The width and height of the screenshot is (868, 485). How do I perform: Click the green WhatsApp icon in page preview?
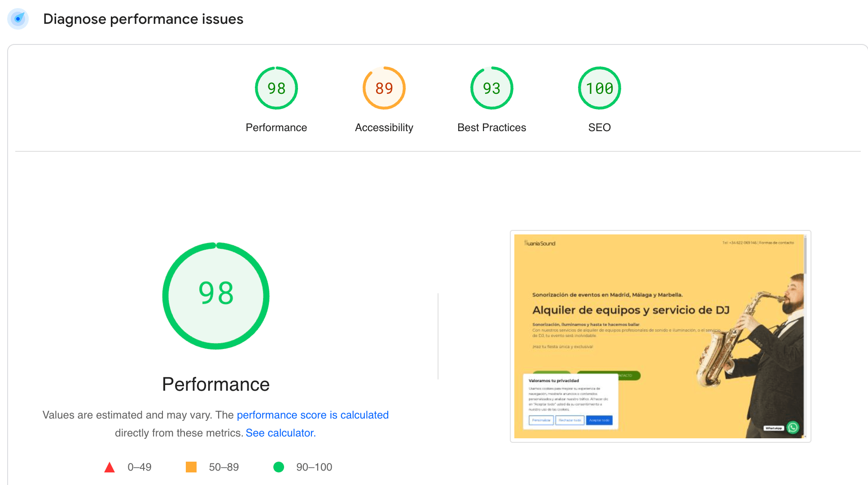click(793, 428)
